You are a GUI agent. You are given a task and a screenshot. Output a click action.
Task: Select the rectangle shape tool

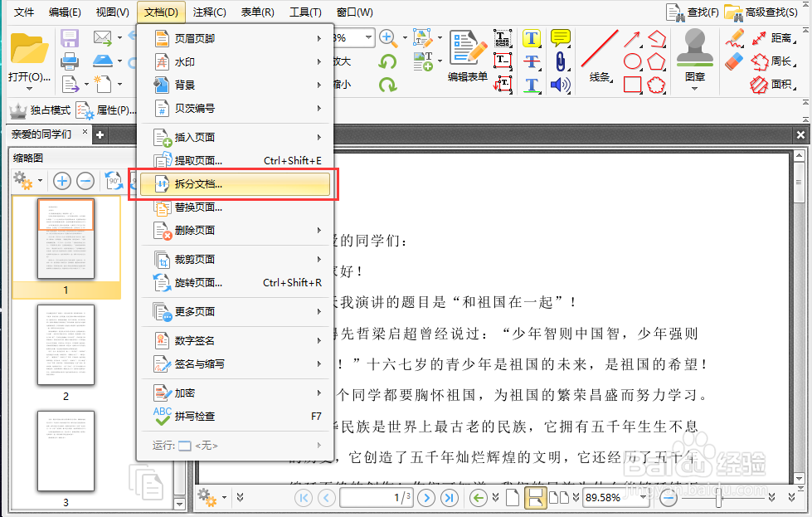click(631, 83)
